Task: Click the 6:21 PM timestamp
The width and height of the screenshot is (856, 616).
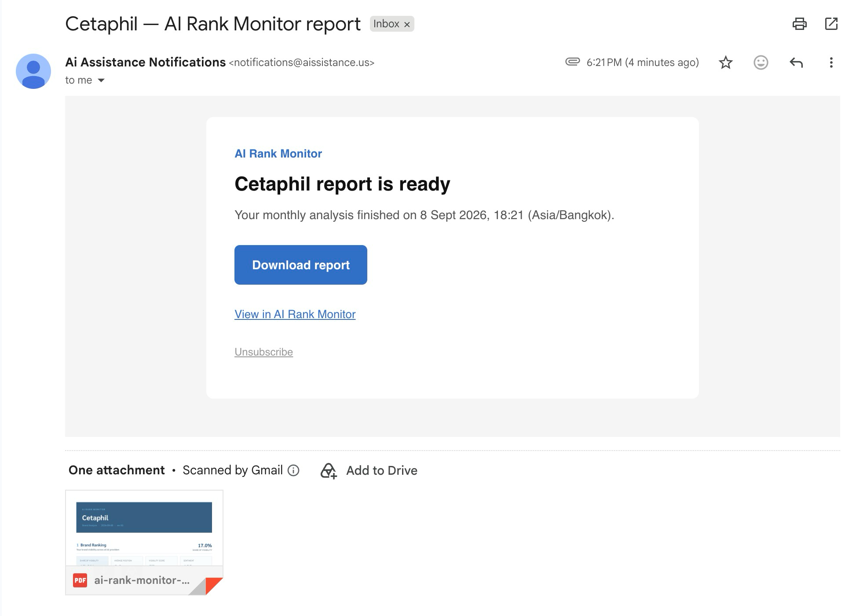Action: [643, 62]
